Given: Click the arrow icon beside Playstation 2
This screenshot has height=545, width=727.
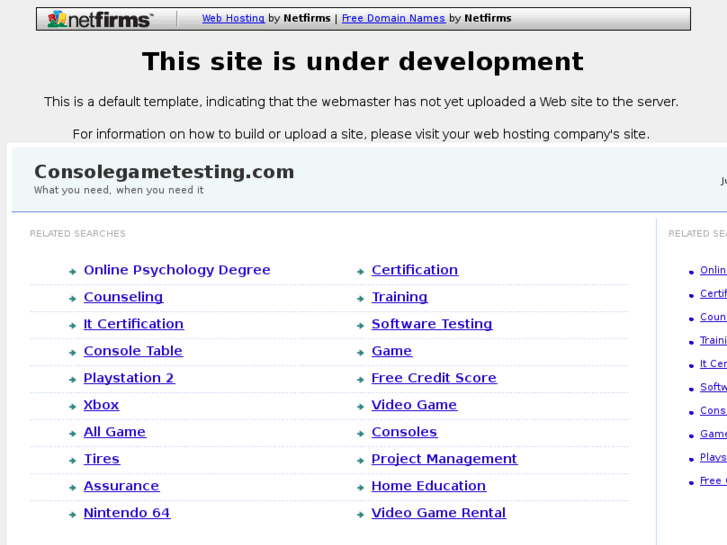Looking at the screenshot, I should [72, 380].
